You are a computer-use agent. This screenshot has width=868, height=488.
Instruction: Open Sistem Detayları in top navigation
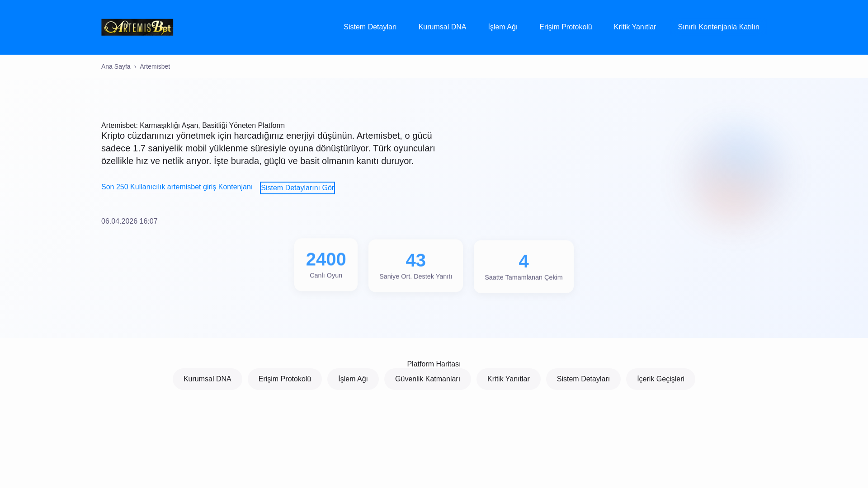coord(370,27)
